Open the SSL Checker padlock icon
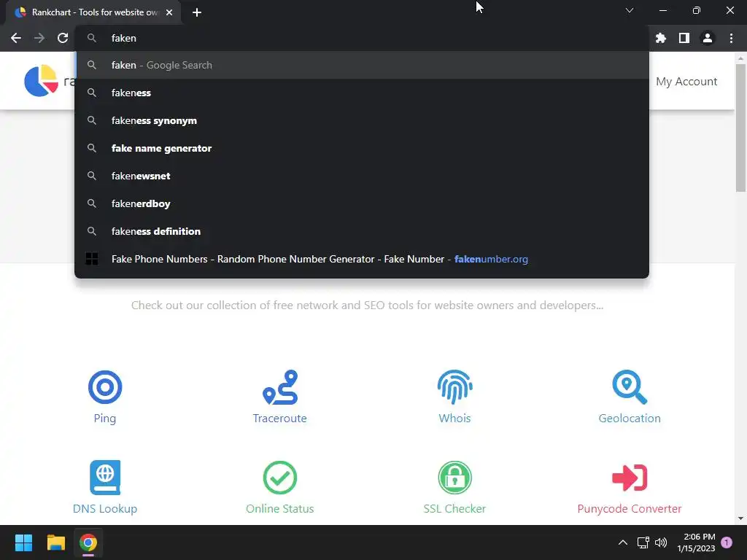Viewport: 747px width, 560px height. [455, 477]
